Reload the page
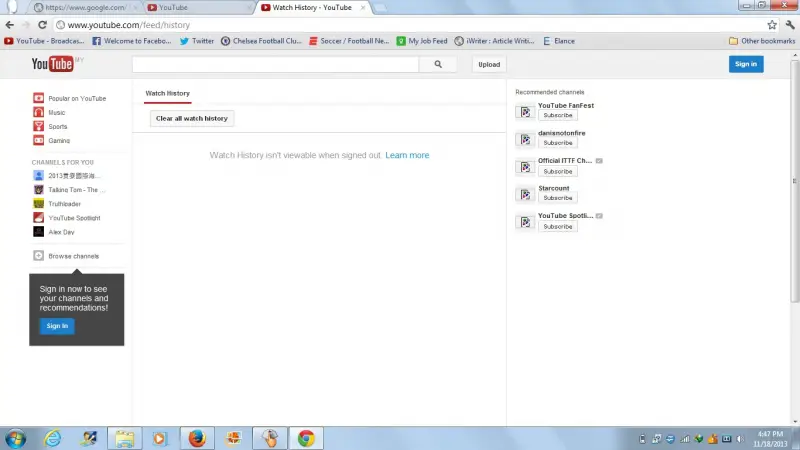The width and height of the screenshot is (800, 450). click(x=42, y=24)
